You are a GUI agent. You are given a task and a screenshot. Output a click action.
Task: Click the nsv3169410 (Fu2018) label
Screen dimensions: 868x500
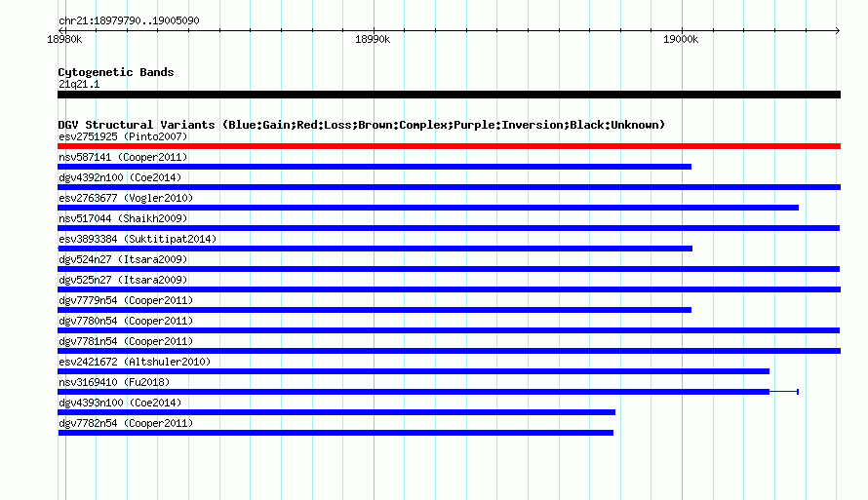pyautogui.click(x=114, y=382)
